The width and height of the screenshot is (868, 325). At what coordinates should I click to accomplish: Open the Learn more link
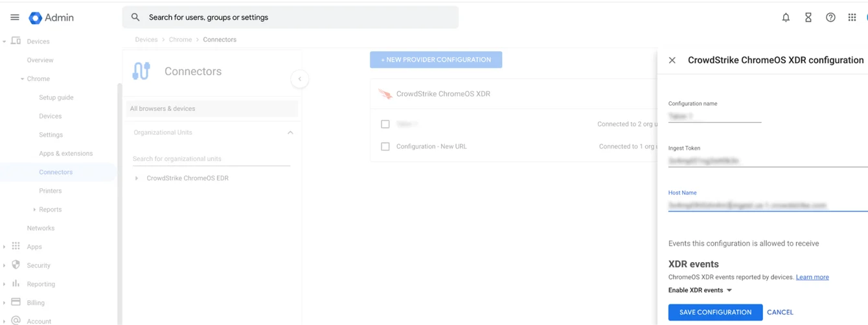(x=812, y=277)
